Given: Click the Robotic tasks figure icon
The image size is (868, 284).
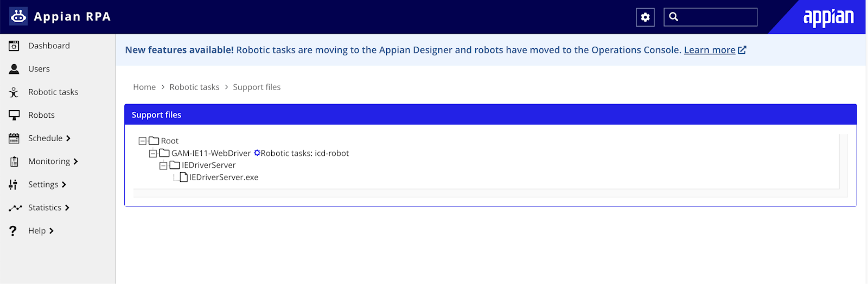Looking at the screenshot, I should (x=14, y=92).
